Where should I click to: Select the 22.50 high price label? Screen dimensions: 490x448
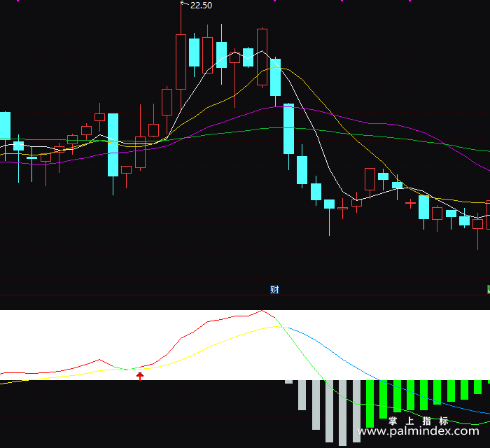(x=201, y=6)
